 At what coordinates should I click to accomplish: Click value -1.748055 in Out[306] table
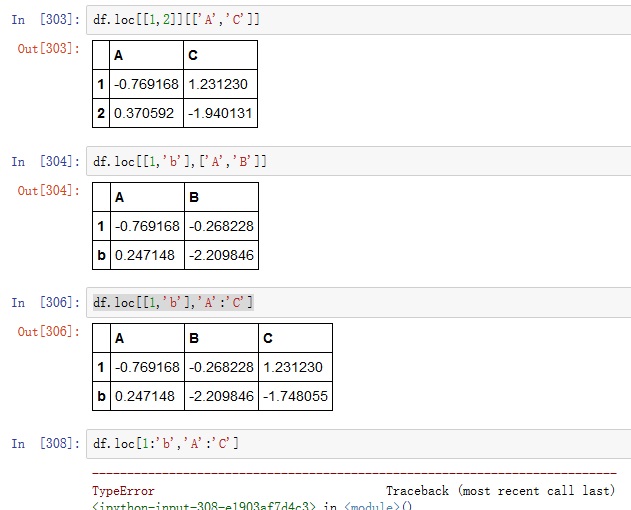click(x=295, y=396)
